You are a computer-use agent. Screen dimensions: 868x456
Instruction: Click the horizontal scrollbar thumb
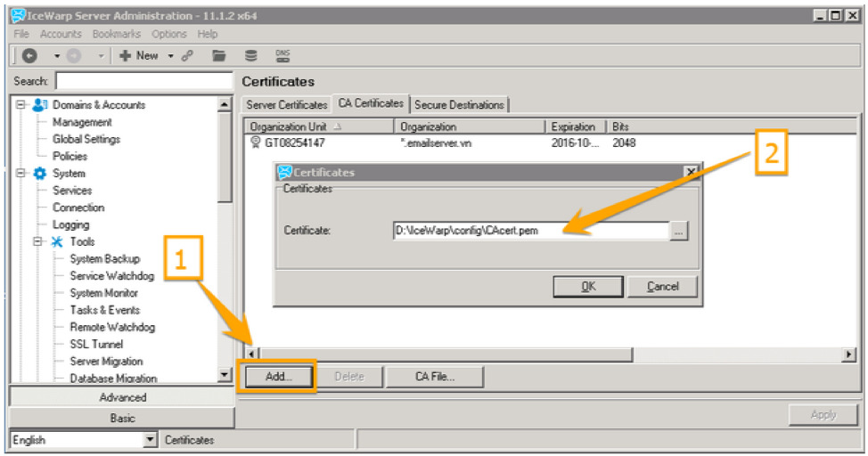click(x=446, y=354)
